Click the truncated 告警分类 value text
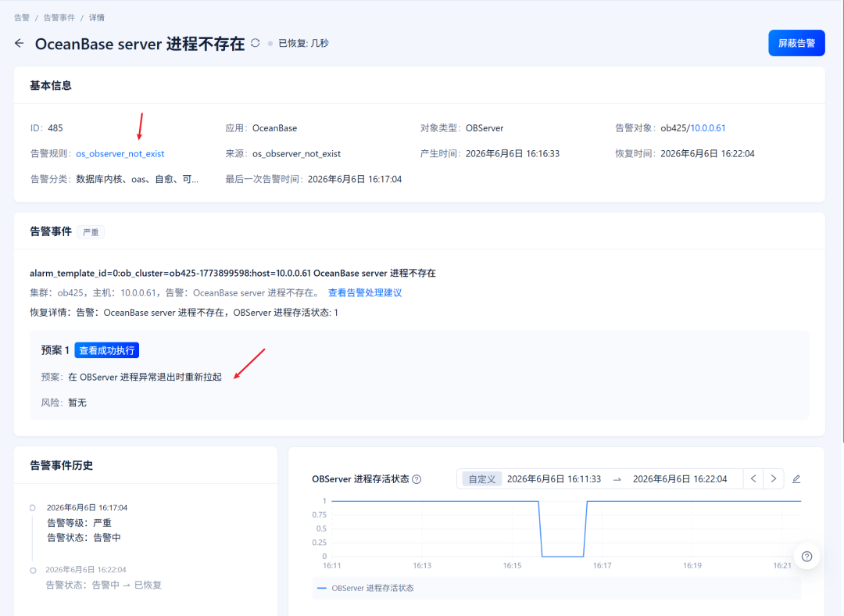Screen dimensions: 844x616 (138, 179)
